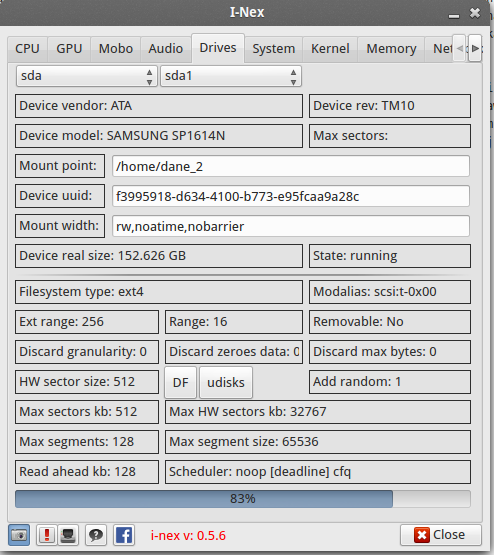Click 'Add random: 1' text

point(357,382)
